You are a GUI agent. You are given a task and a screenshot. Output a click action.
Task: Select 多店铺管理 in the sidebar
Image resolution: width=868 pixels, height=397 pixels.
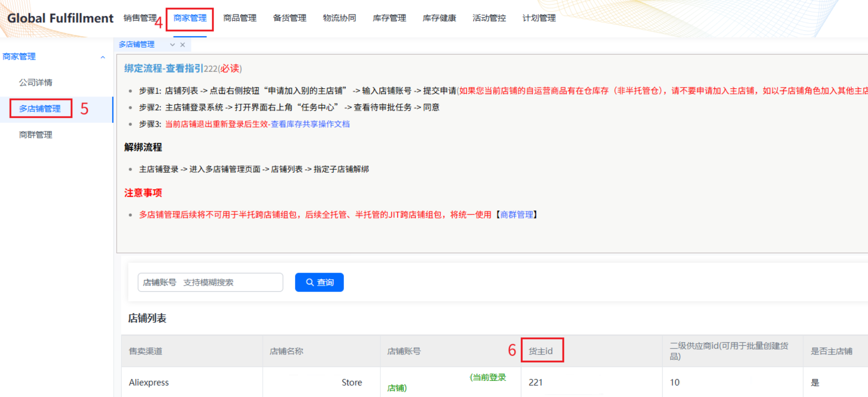coord(40,109)
